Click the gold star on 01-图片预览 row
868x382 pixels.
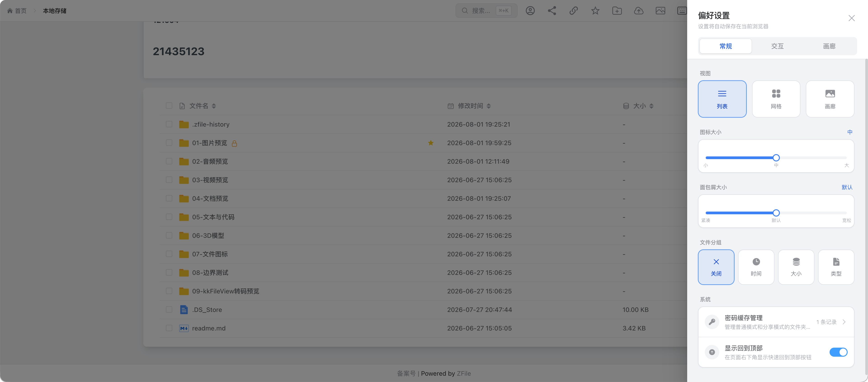(431, 143)
